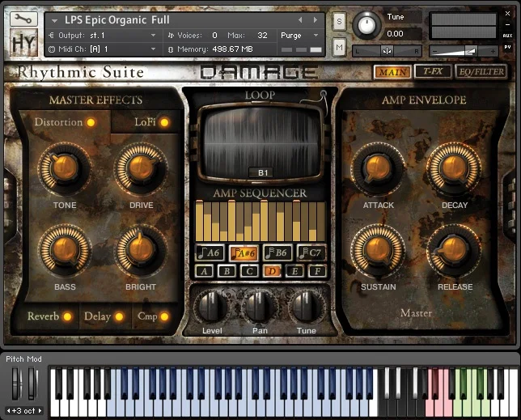Switch to the T-FX tab

point(433,71)
